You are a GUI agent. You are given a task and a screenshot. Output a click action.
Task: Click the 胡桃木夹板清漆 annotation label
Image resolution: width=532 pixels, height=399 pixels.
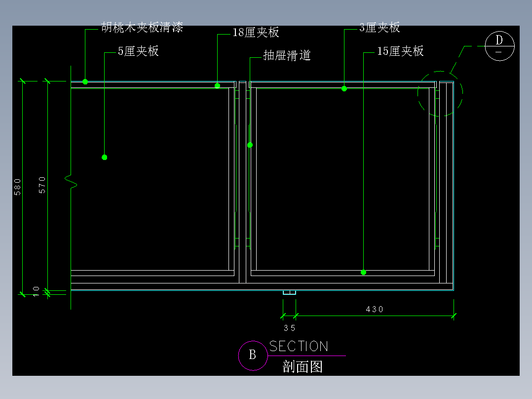tap(142, 27)
